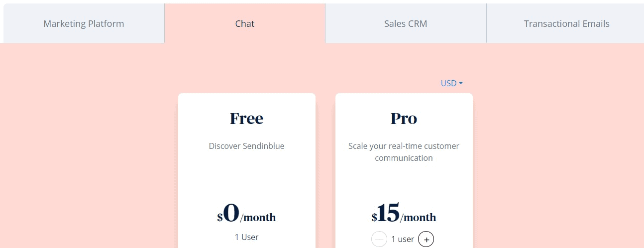Go to the Transactional Emails tab
The height and width of the screenshot is (248, 644).
pyautogui.click(x=566, y=23)
